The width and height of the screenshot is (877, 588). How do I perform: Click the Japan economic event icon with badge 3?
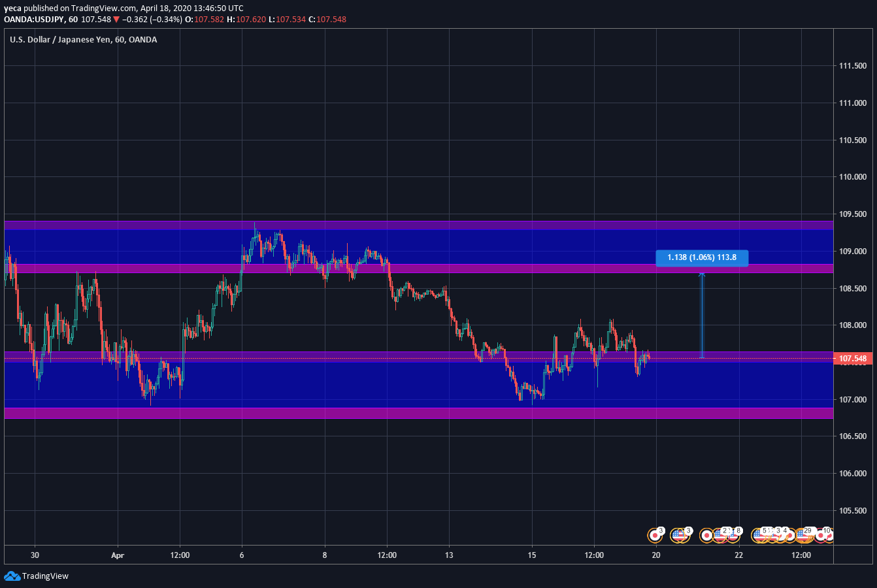655,536
